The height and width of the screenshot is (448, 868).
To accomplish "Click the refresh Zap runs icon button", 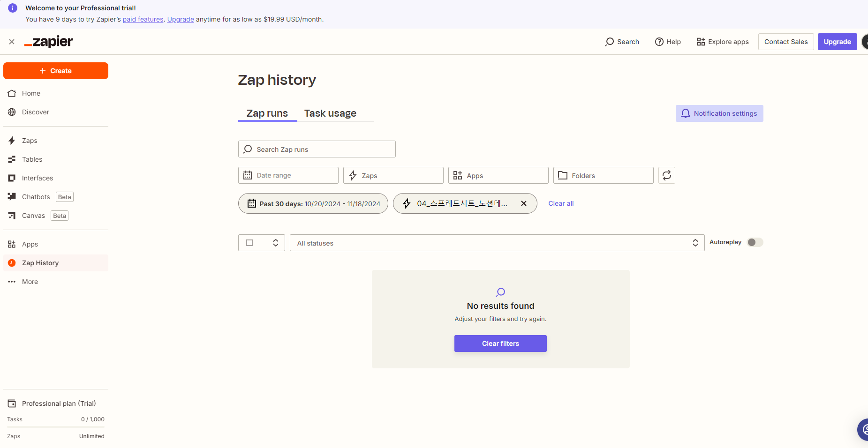I will click(667, 175).
